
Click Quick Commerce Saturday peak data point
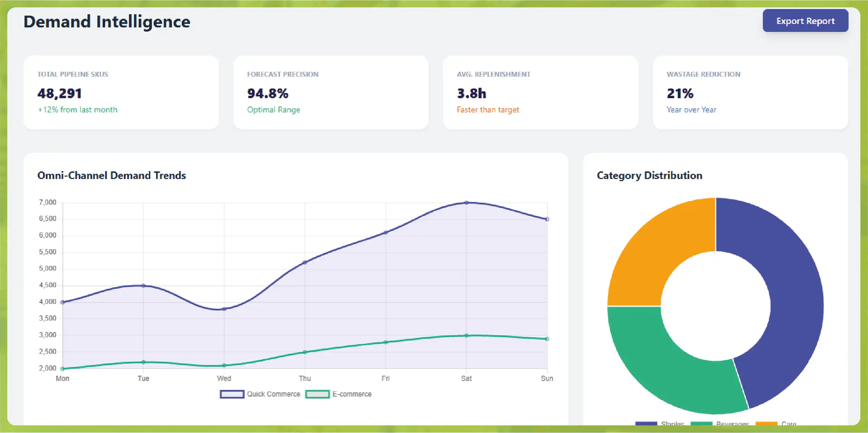466,203
